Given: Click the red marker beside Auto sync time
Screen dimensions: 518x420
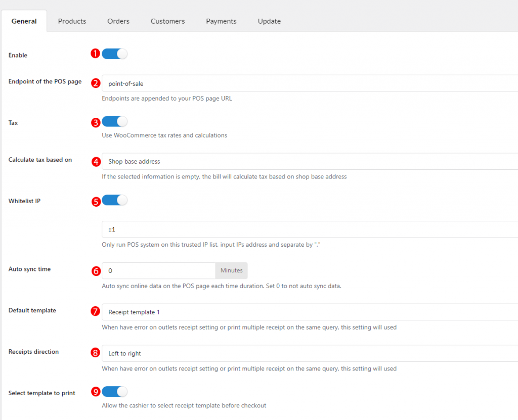Looking at the screenshot, I should 96,271.
